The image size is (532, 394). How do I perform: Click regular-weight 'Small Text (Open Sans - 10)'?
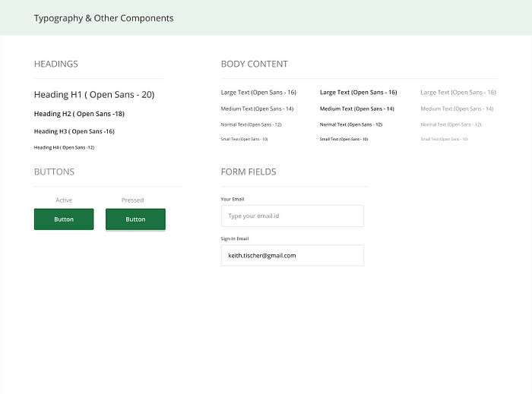pos(244,139)
